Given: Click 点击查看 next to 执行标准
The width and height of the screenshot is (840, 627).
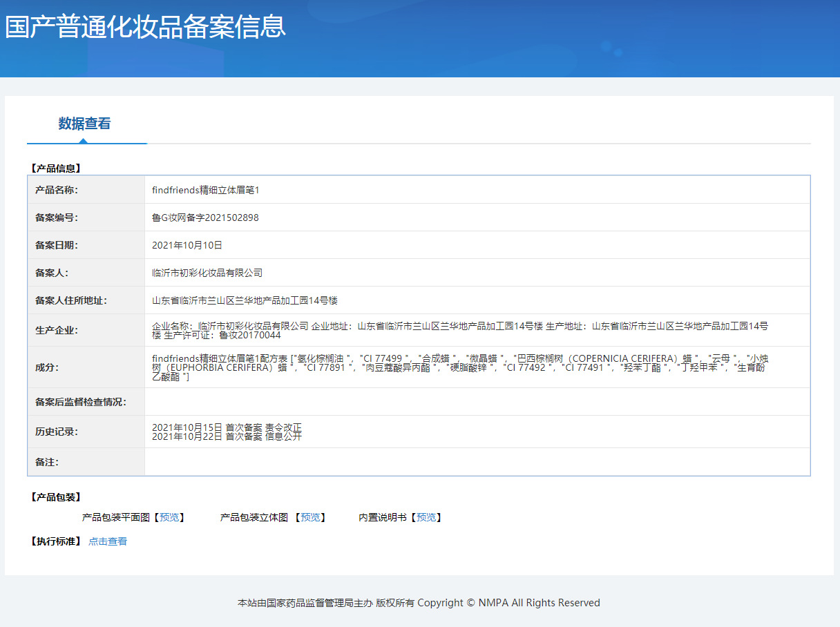Looking at the screenshot, I should (108, 541).
